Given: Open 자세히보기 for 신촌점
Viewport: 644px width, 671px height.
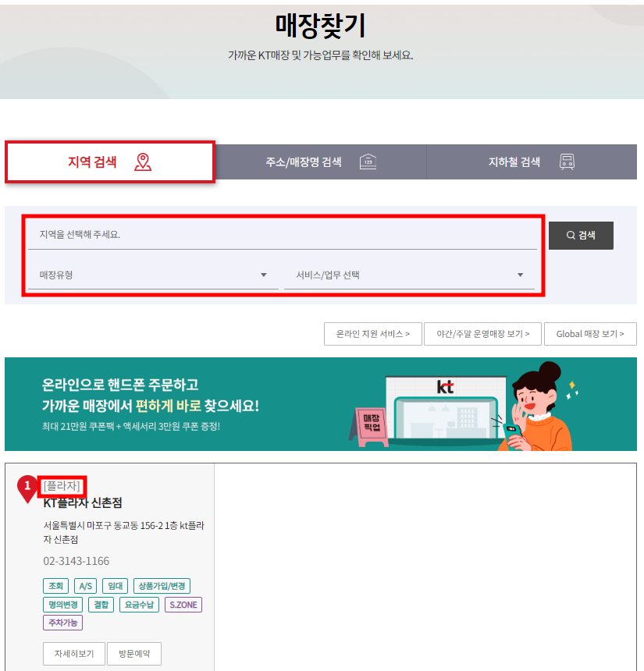Looking at the screenshot, I should coord(74,654).
